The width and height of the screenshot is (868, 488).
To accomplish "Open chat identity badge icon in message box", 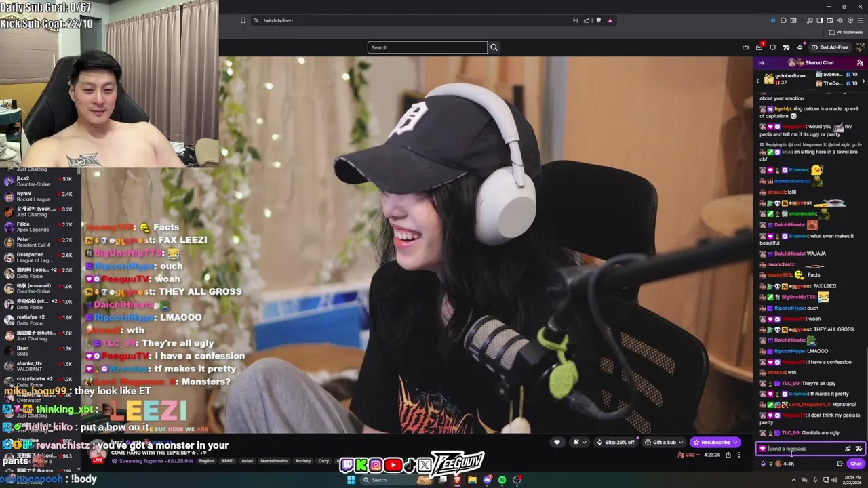I will coord(762,449).
